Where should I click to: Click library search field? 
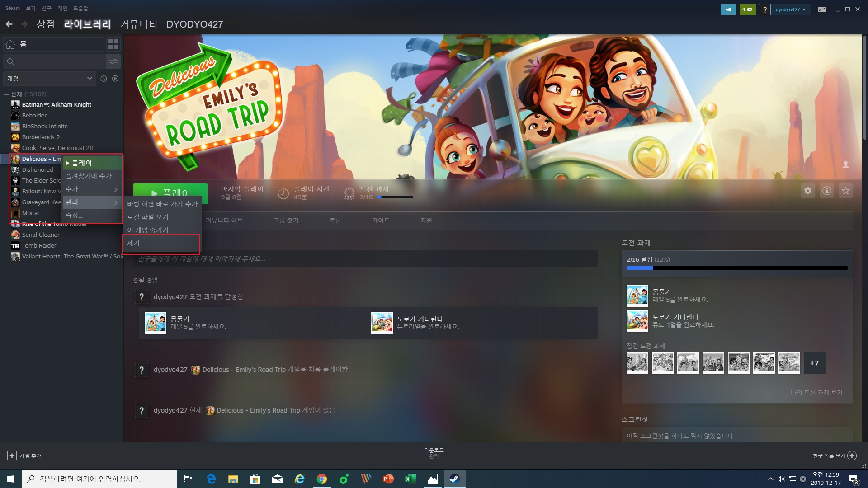coord(54,61)
